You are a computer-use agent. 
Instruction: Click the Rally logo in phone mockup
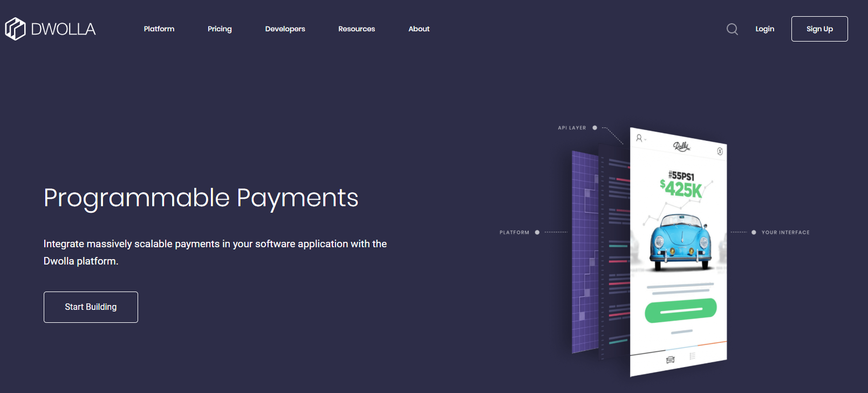(681, 146)
